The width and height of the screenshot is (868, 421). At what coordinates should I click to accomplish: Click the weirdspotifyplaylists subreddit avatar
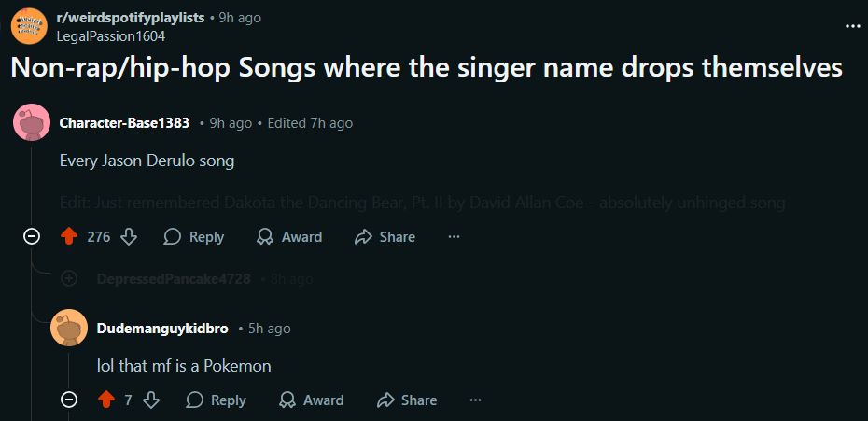tap(29, 25)
